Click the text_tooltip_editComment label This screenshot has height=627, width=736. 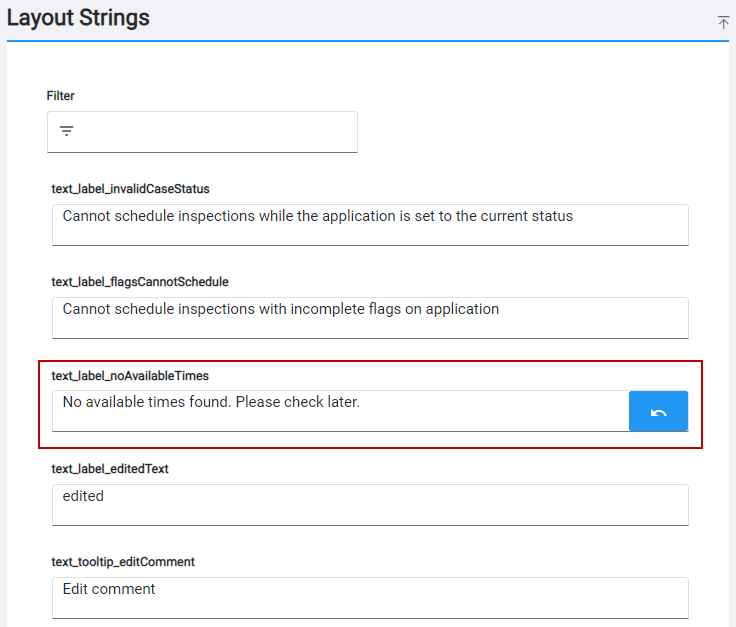point(123,562)
